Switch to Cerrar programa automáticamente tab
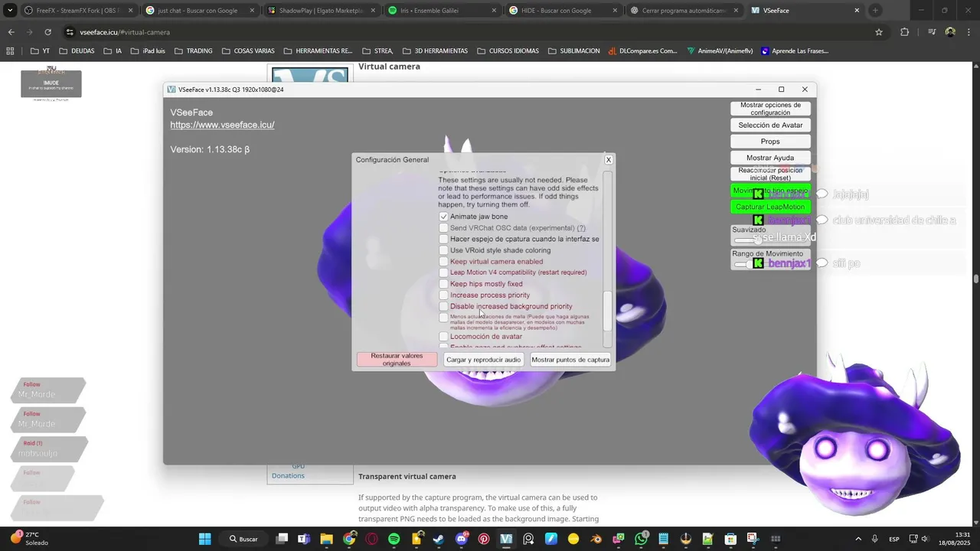 [684, 11]
